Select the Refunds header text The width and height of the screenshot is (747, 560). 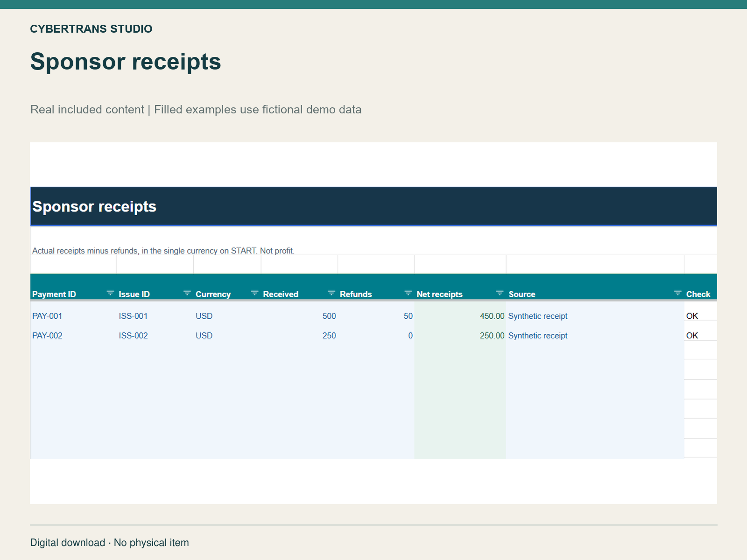tap(356, 294)
